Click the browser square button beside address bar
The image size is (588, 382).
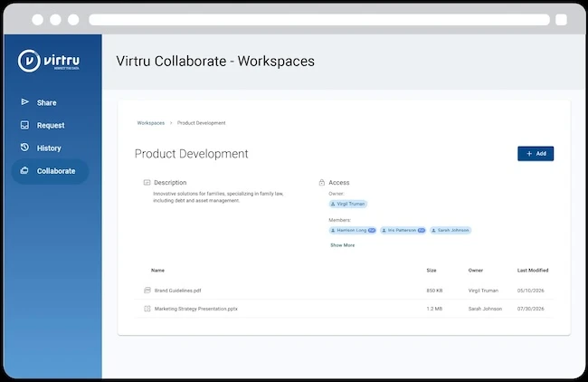pos(561,20)
